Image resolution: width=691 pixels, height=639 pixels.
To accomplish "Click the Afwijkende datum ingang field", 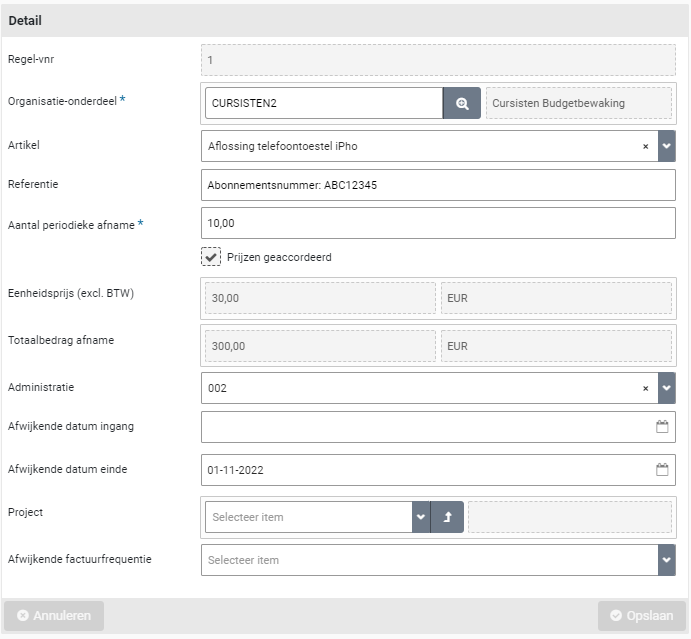I will tap(425, 427).
